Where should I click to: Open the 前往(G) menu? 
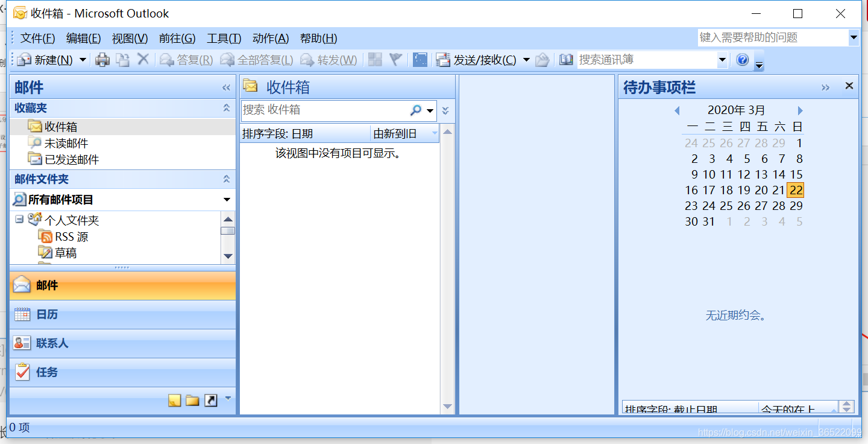tap(177, 38)
